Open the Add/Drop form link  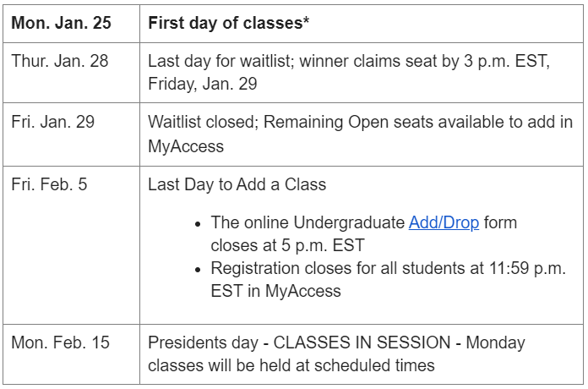click(444, 222)
